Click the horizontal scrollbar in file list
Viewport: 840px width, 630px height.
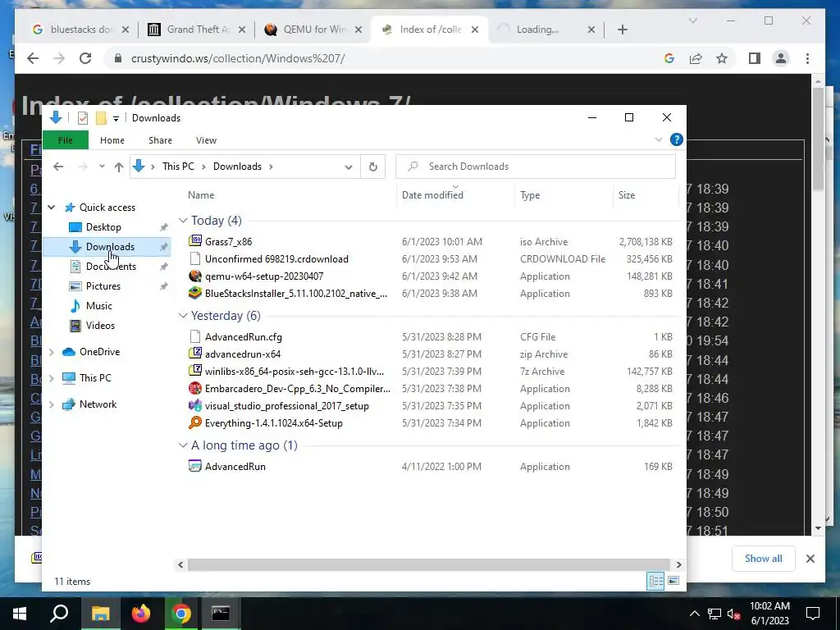[428, 564]
